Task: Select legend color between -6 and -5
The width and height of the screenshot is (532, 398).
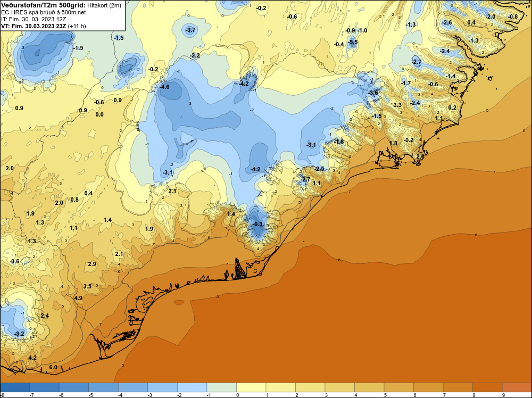Action: pos(74,387)
